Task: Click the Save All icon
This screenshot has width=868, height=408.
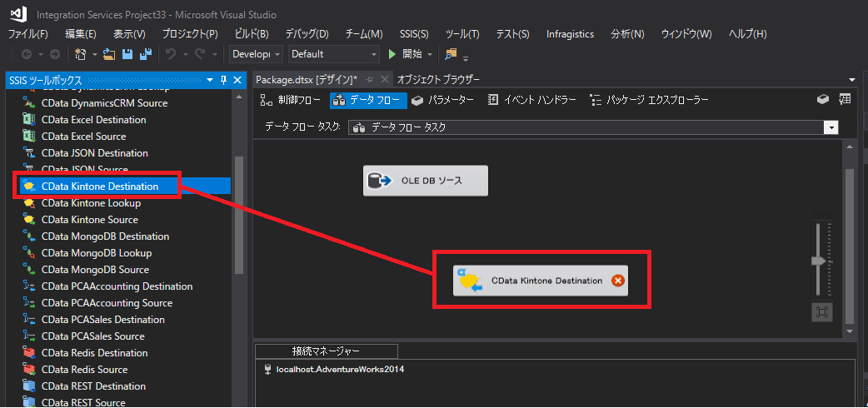Action: 145,54
